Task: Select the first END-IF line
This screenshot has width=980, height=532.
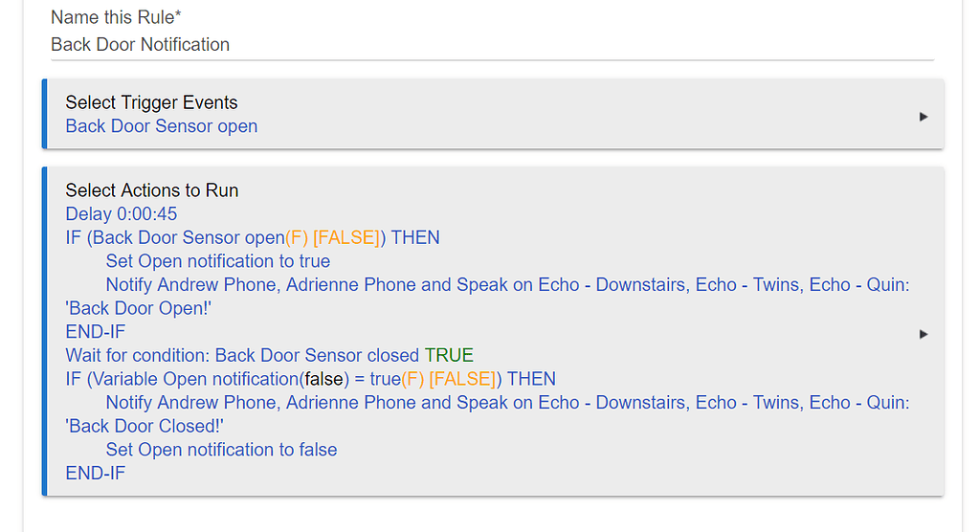Action: pyautogui.click(x=95, y=332)
